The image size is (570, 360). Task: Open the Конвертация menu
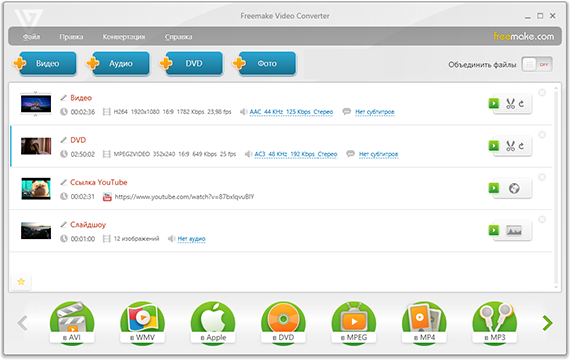124,37
